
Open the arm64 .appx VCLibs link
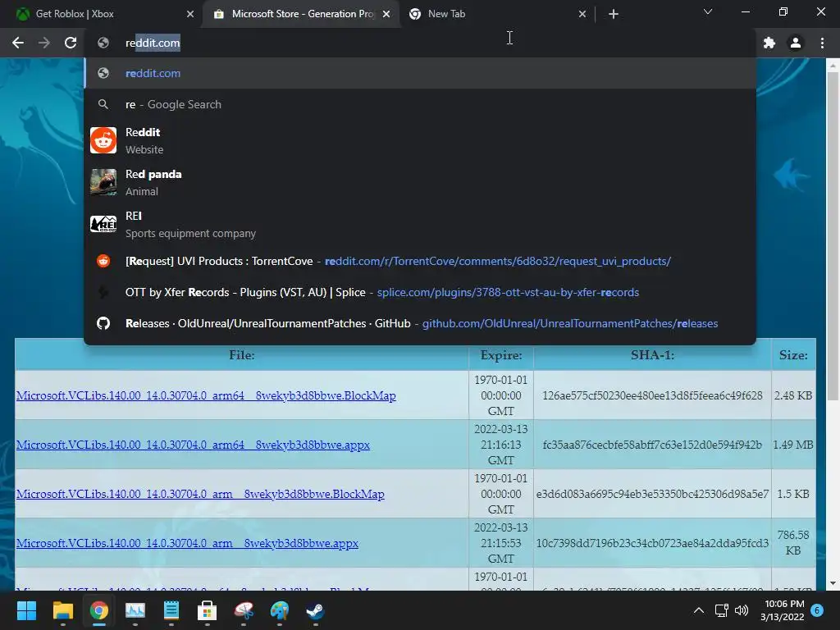point(193,445)
